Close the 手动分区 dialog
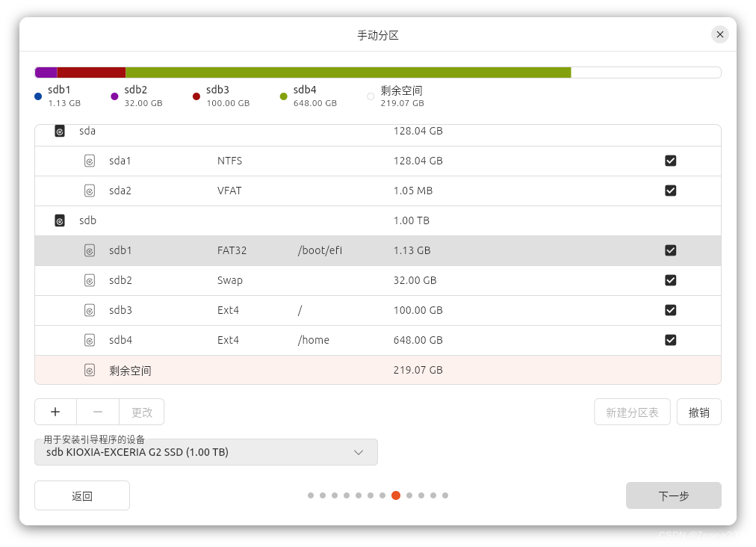This screenshot has height=547, width=756. 720,34
